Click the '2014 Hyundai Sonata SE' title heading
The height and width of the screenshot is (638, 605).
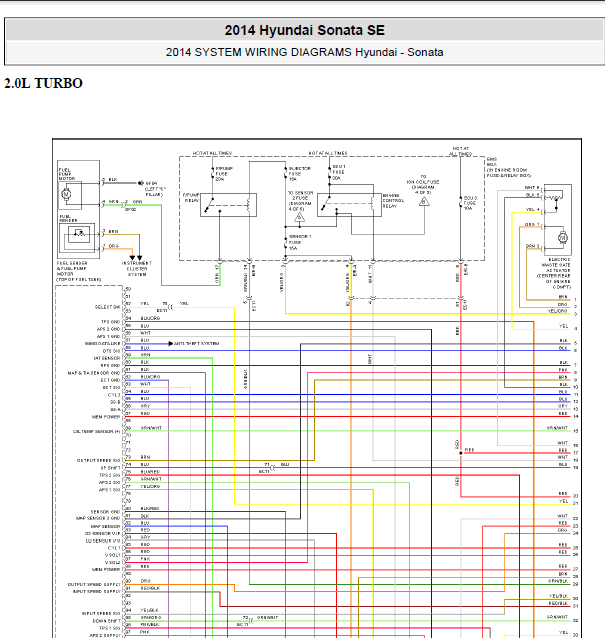(304, 30)
